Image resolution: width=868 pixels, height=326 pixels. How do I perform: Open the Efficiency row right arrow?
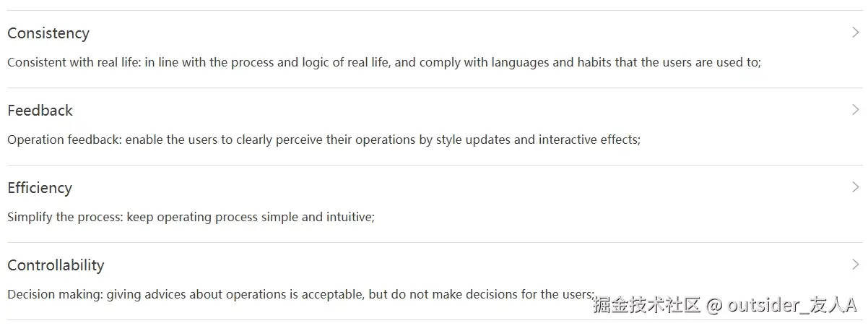pyautogui.click(x=856, y=187)
